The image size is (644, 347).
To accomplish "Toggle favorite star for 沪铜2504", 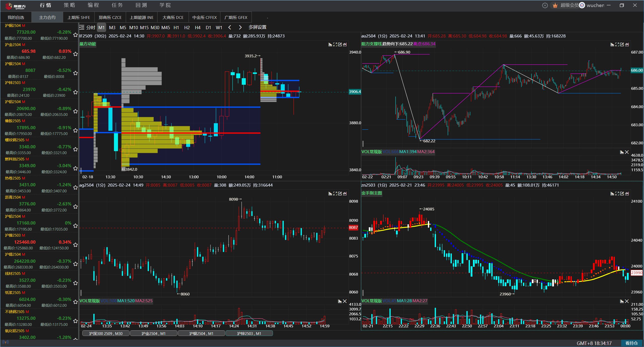I will pyautogui.click(x=75, y=35).
